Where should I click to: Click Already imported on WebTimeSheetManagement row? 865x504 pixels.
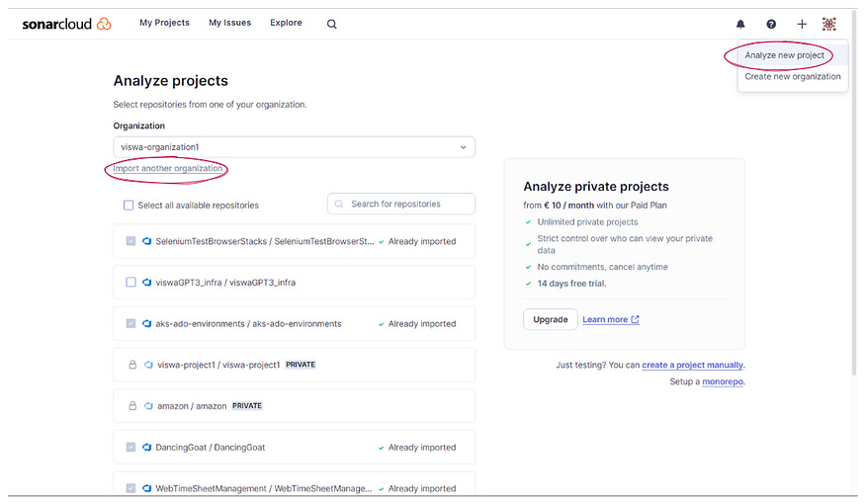pyautogui.click(x=422, y=488)
